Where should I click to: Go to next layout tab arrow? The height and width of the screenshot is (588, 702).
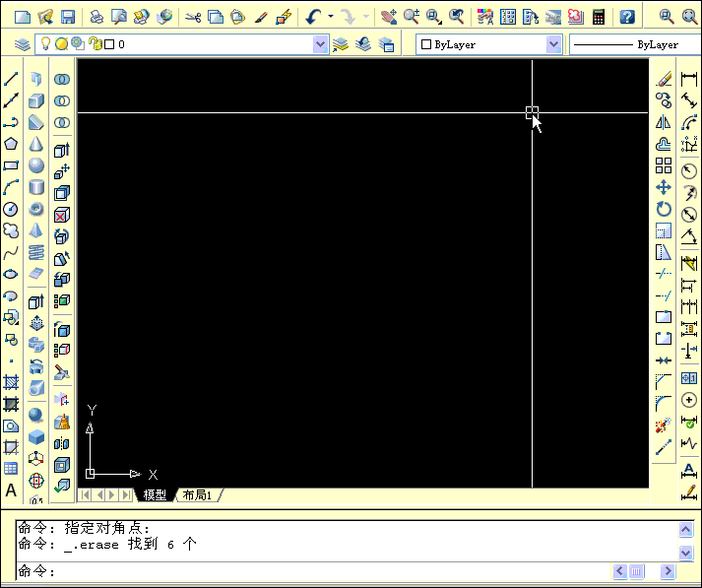pos(112,494)
